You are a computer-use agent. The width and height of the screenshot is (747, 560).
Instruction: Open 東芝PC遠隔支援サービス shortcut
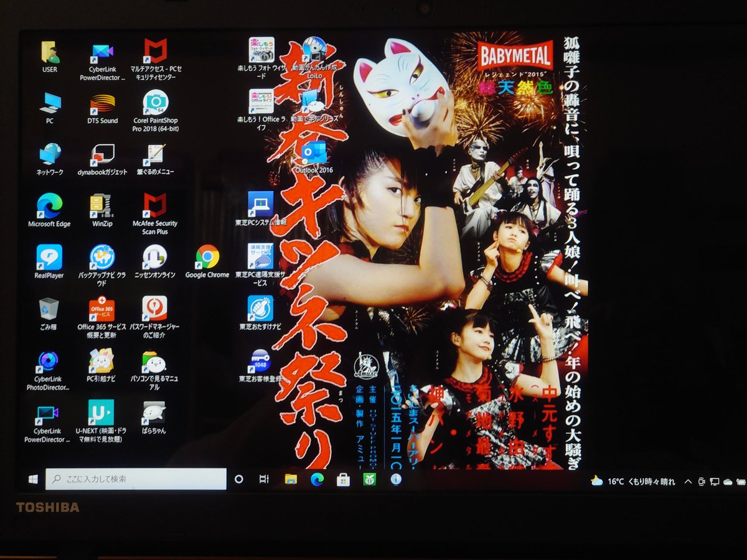(x=260, y=265)
